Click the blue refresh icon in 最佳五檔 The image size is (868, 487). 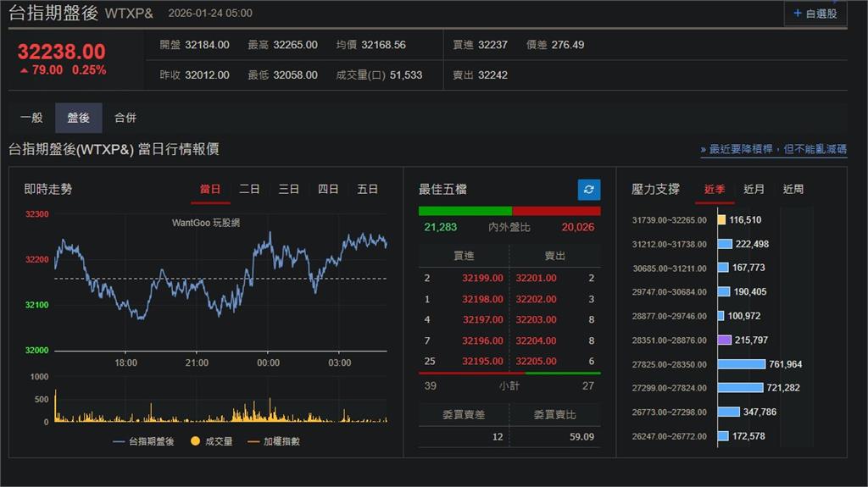588,190
